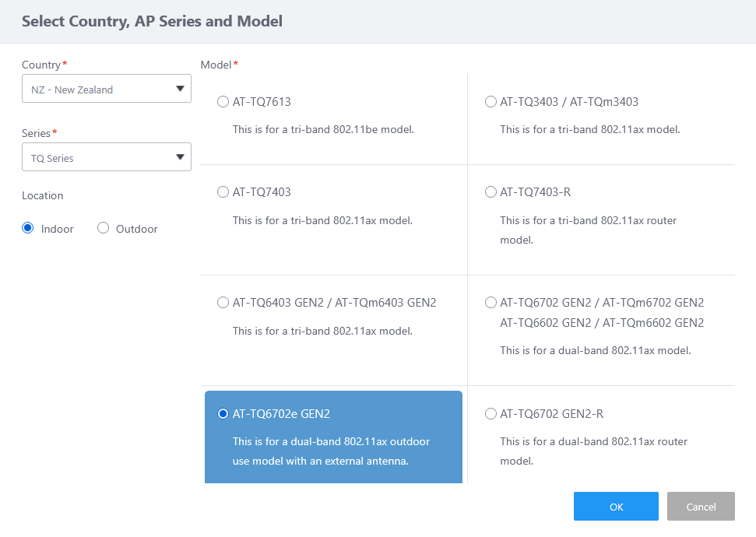Select the AT-TQ7403 radio option
The width and height of the screenshot is (756, 537).
[x=223, y=192]
